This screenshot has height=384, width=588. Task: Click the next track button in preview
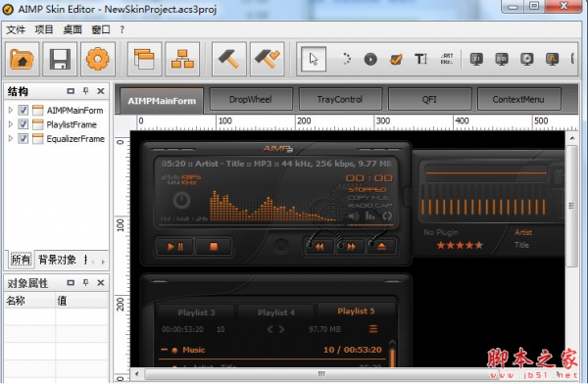pos(351,247)
